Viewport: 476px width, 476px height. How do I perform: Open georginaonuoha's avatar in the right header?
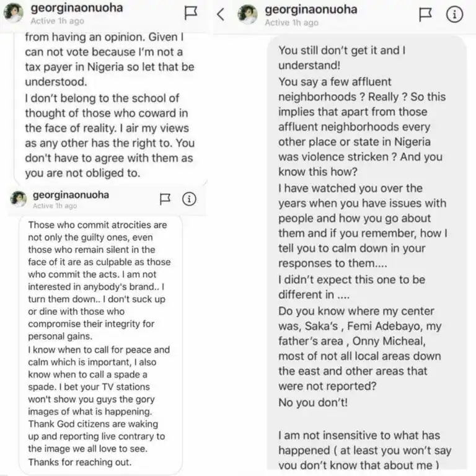click(247, 14)
